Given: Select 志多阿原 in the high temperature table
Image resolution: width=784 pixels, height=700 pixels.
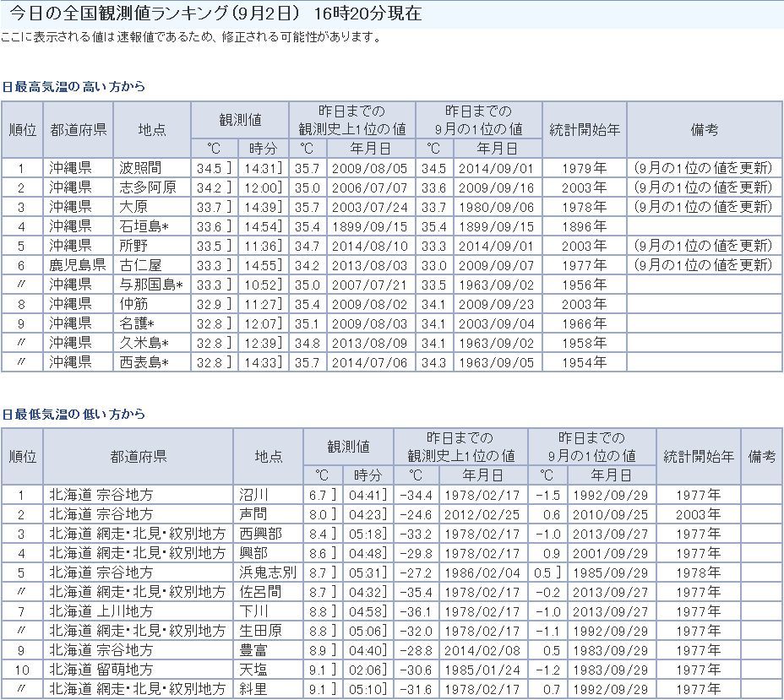Looking at the screenshot, I should 147,187.
